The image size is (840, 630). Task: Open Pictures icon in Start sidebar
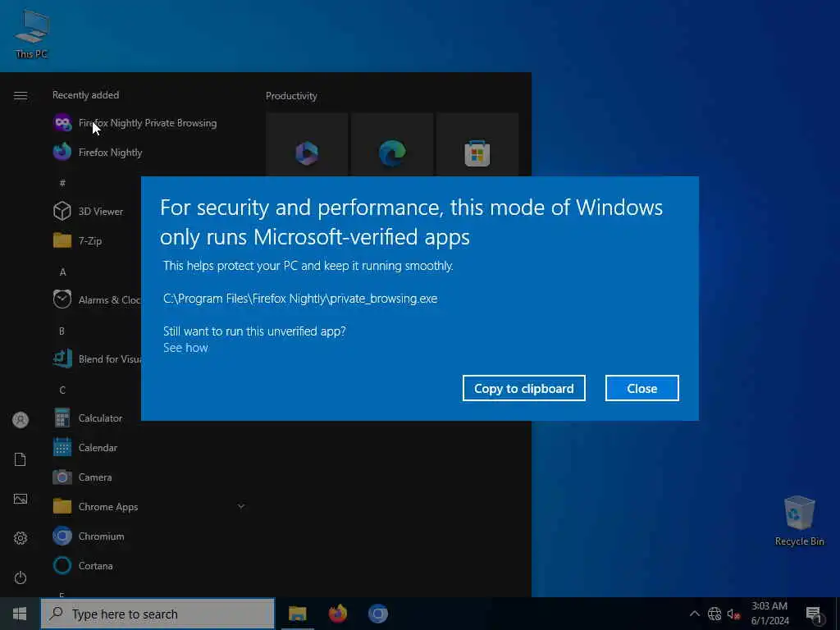point(21,499)
